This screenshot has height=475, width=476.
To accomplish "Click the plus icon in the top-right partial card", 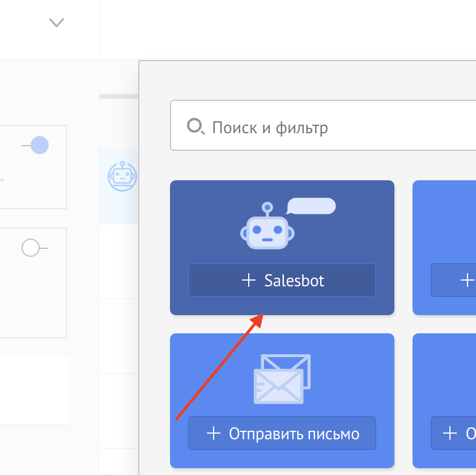I will [467, 280].
